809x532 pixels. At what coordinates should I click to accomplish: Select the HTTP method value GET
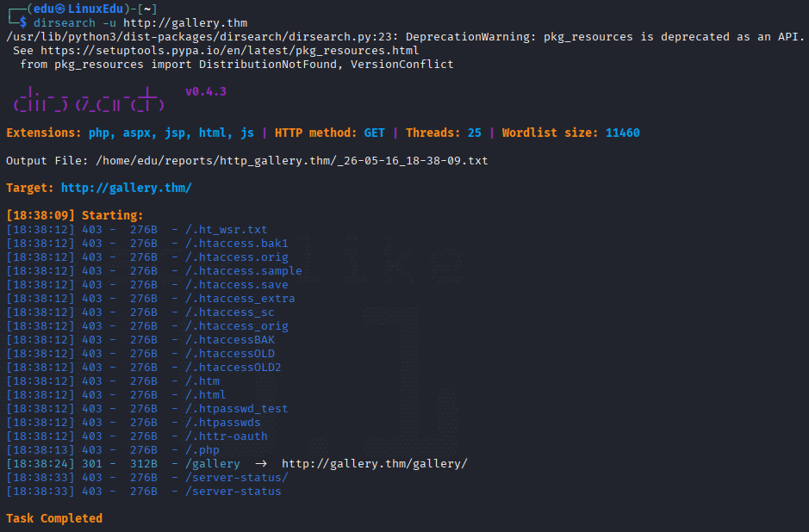pos(374,133)
